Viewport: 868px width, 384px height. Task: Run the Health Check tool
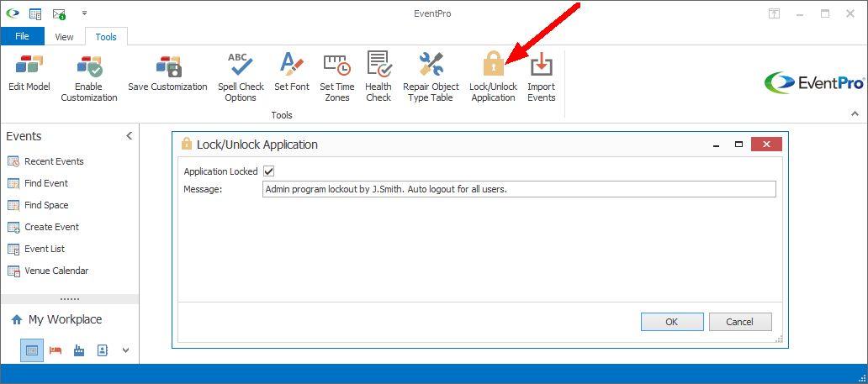378,78
